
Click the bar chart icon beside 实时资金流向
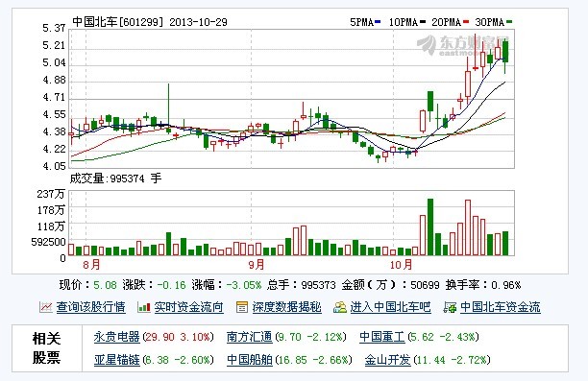[x=144, y=307]
